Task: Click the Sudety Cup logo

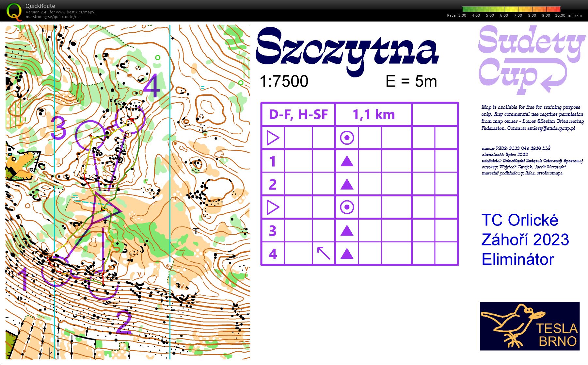Action: coord(530,59)
